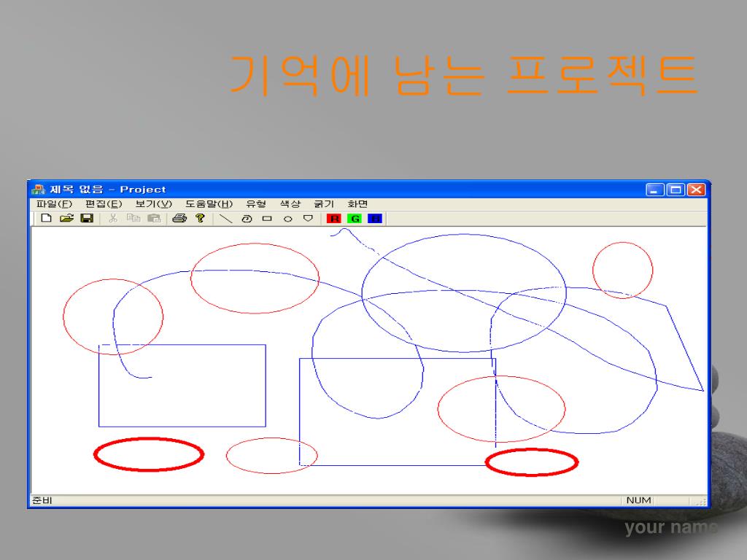Open the 색상 menu
The width and height of the screenshot is (747, 560).
tap(290, 204)
